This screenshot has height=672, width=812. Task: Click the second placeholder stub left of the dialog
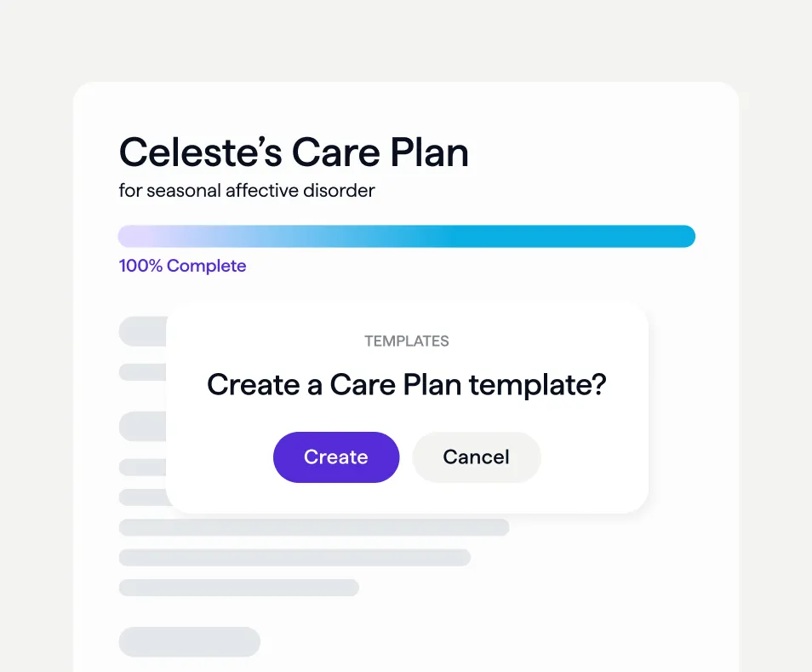click(140, 372)
